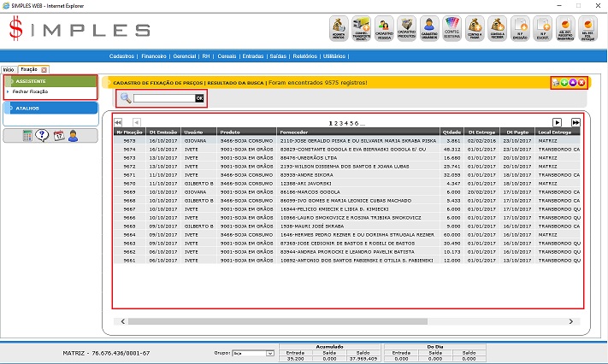Viewport: 608px width, 364px height.
Task: Switch to the Início tab
Action: [x=9, y=68]
